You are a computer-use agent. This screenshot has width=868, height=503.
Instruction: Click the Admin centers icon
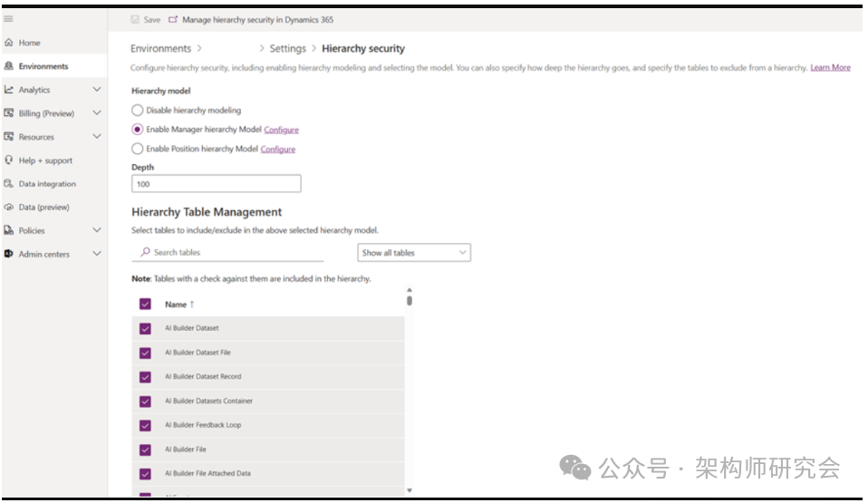[8, 254]
